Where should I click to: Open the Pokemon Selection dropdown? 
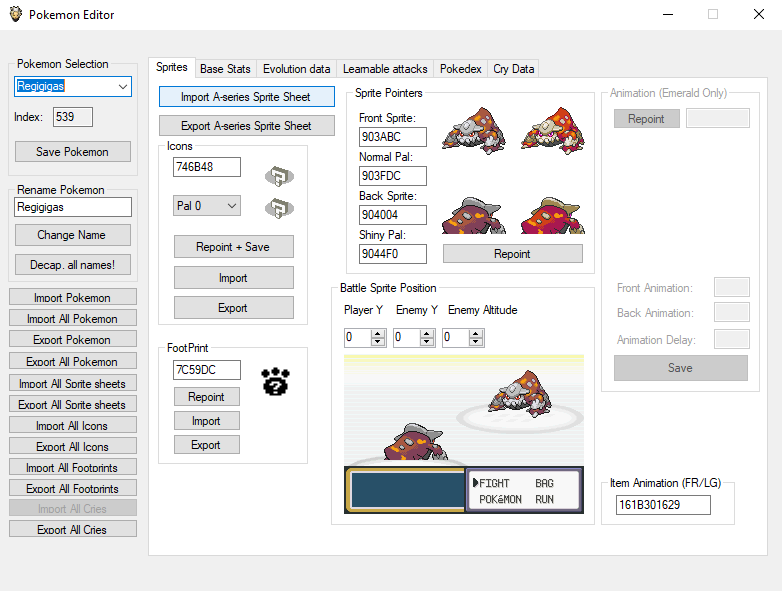[x=123, y=87]
